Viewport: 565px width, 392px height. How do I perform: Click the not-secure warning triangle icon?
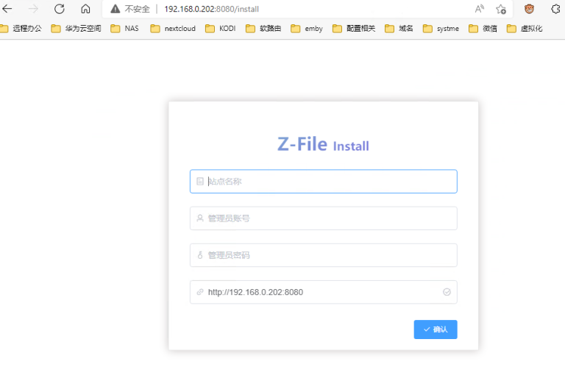pyautogui.click(x=116, y=9)
